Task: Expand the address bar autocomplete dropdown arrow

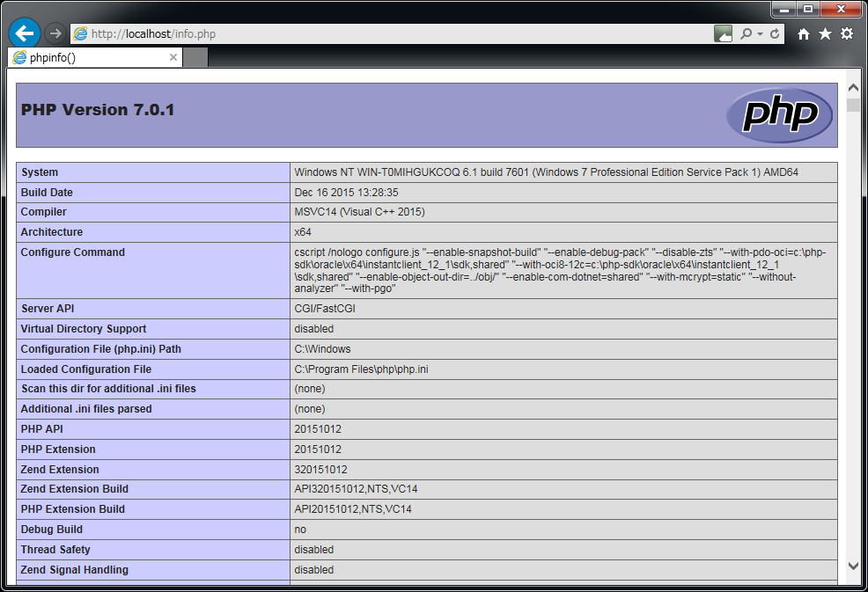Action: tap(760, 33)
